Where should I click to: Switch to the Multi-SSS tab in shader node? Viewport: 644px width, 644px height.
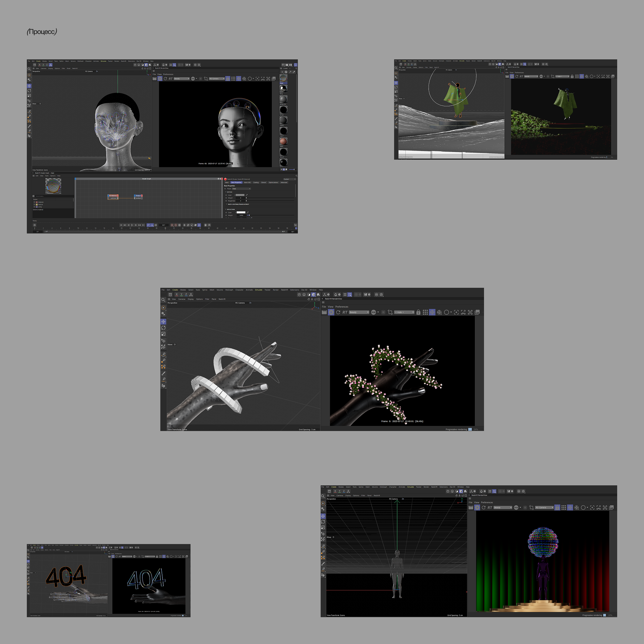click(248, 182)
